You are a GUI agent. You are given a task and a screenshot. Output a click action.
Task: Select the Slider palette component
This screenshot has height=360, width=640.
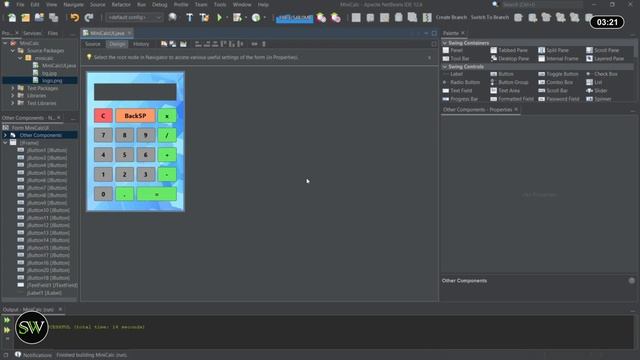(x=597, y=91)
